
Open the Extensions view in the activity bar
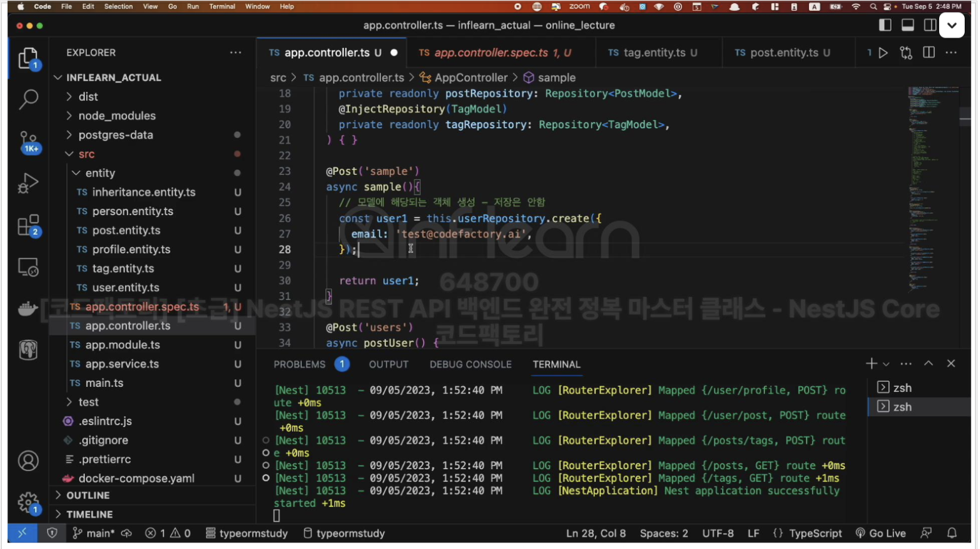(28, 225)
